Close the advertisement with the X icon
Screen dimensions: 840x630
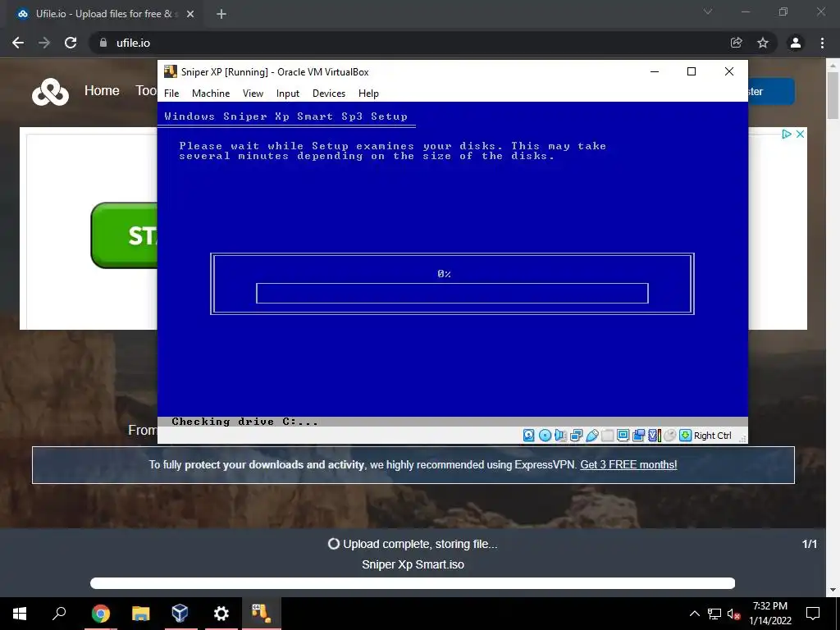(800, 134)
